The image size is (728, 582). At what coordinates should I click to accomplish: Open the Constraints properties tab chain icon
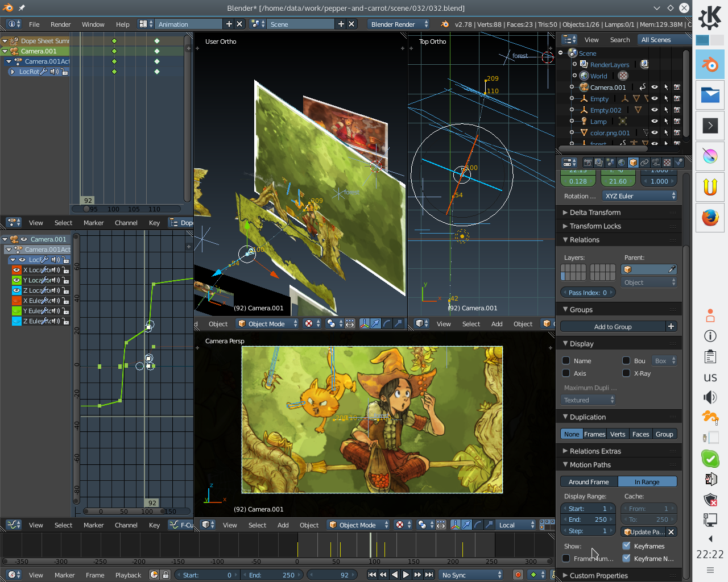(644, 163)
